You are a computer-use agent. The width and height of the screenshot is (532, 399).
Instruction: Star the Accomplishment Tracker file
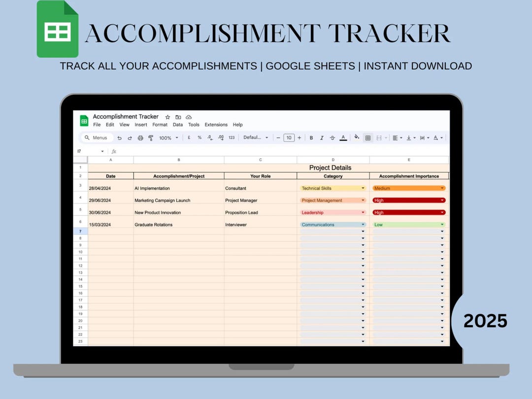(167, 117)
